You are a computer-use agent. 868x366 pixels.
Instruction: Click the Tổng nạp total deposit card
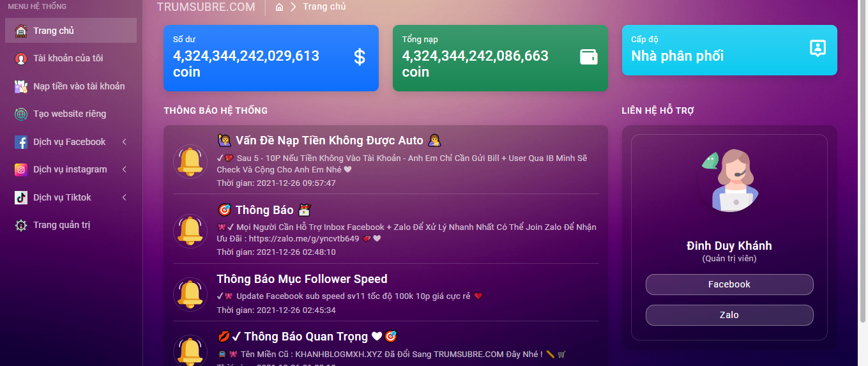coord(500,58)
